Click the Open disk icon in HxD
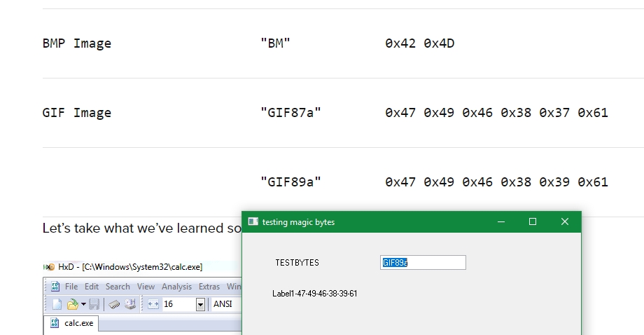This screenshot has width=644, height=335. pyautogui.click(x=130, y=304)
